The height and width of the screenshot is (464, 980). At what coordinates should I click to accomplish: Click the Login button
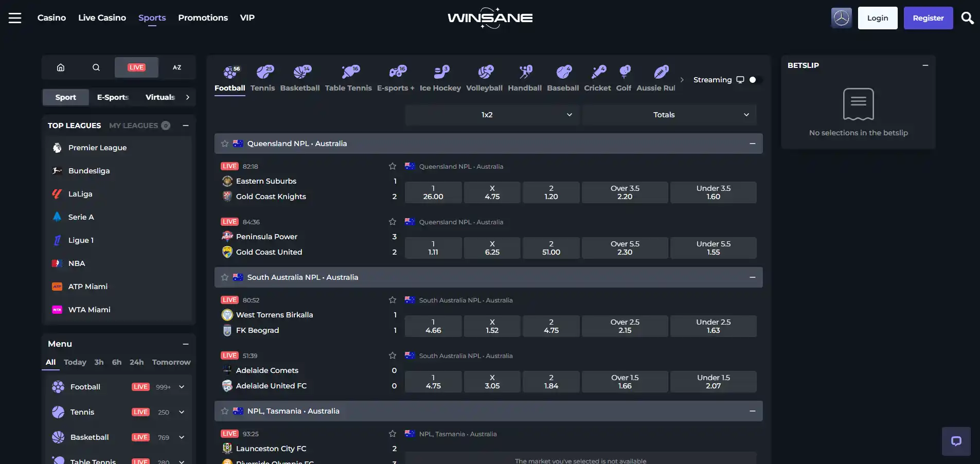click(878, 18)
